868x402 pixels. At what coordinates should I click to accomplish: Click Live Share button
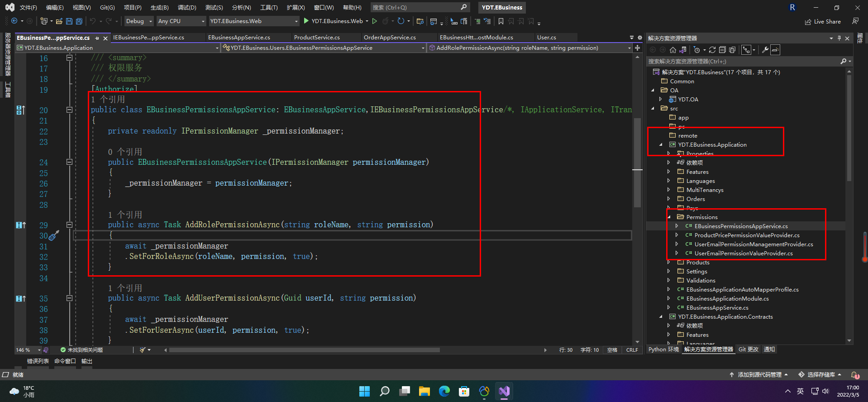tap(823, 21)
